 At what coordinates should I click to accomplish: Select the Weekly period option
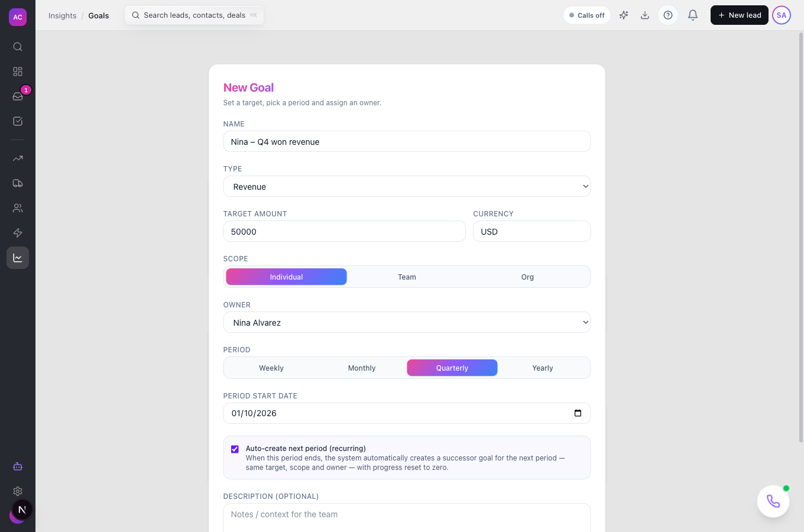coord(271,368)
